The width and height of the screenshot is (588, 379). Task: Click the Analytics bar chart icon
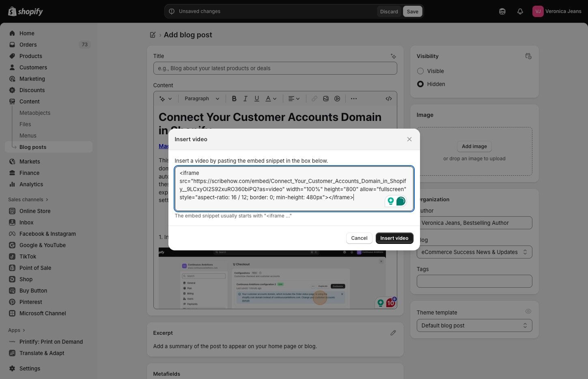pyautogui.click(x=12, y=184)
